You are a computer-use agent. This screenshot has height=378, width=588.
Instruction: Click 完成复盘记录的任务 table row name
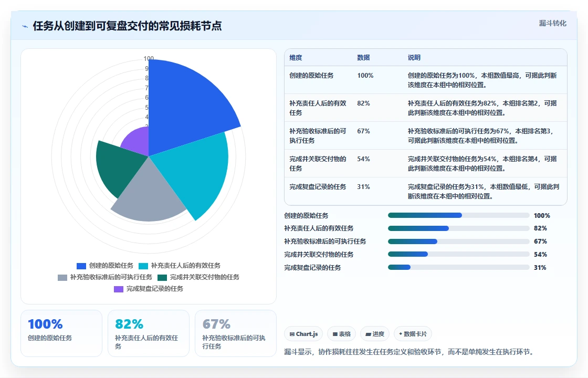pos(318,186)
